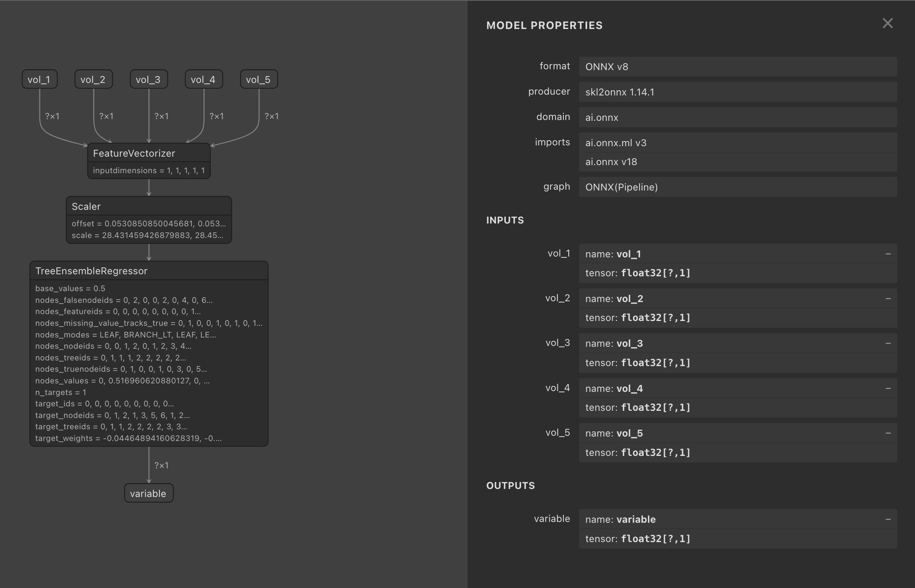Close the Model Properties panel

point(888,23)
